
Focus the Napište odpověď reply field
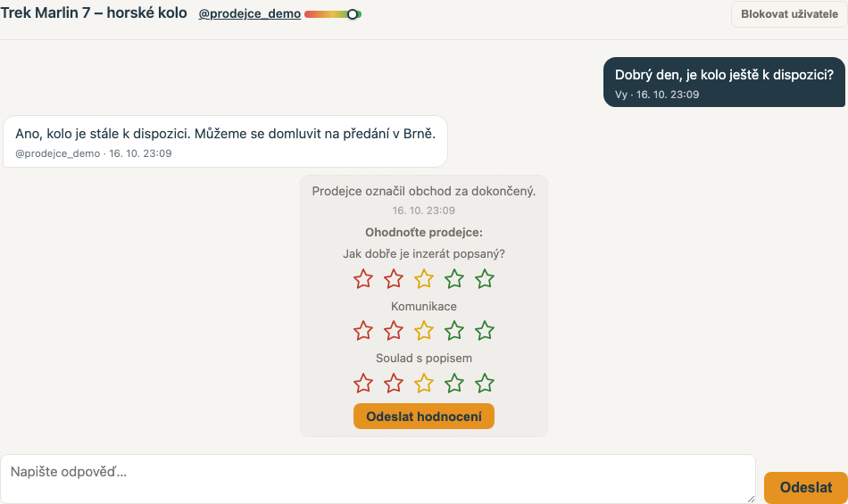point(378,479)
